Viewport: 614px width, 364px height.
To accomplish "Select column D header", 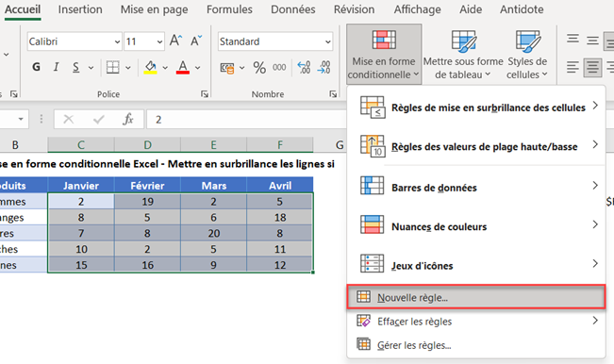I will pyautogui.click(x=147, y=145).
